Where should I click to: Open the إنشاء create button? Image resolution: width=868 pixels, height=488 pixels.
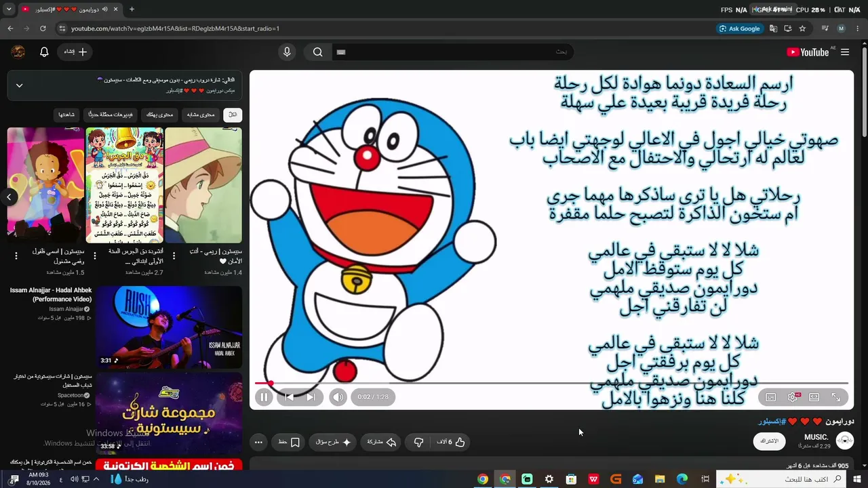[x=76, y=52]
